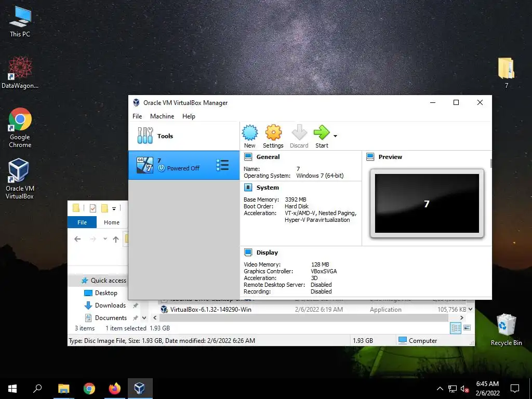Click the greyed-out Discard toolbar icon
This screenshot has width=532, height=399.
pos(299,136)
